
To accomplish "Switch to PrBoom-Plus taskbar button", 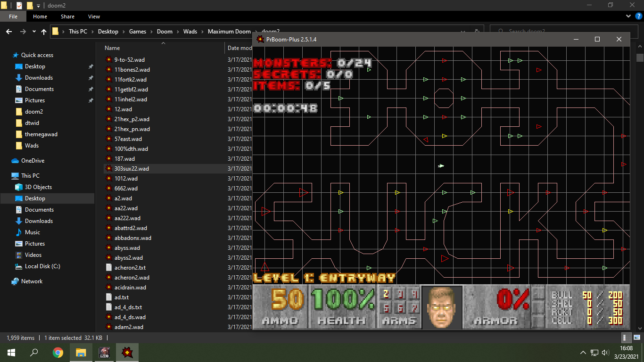I will [x=127, y=352].
